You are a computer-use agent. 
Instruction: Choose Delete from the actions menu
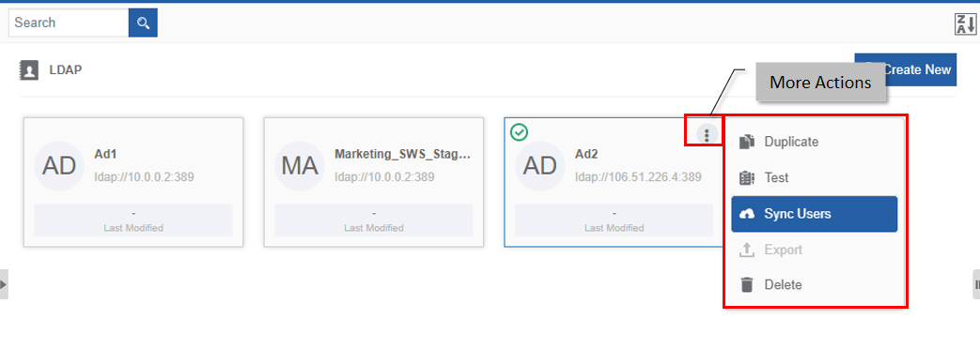click(x=815, y=285)
